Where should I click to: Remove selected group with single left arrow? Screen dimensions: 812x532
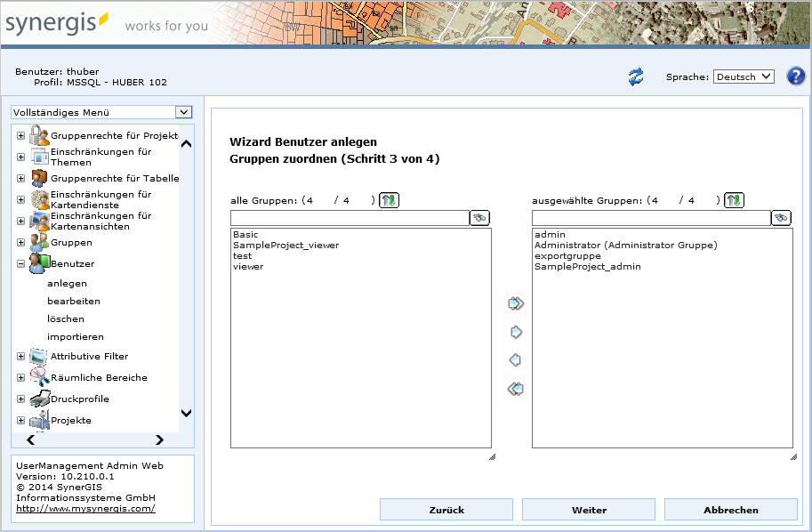(515, 360)
